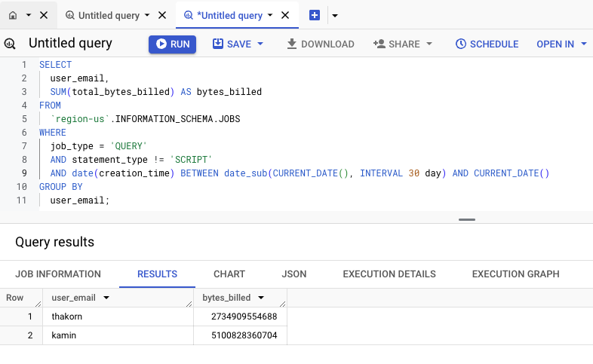
Task: Select the kamin cell
Action: 118,335
